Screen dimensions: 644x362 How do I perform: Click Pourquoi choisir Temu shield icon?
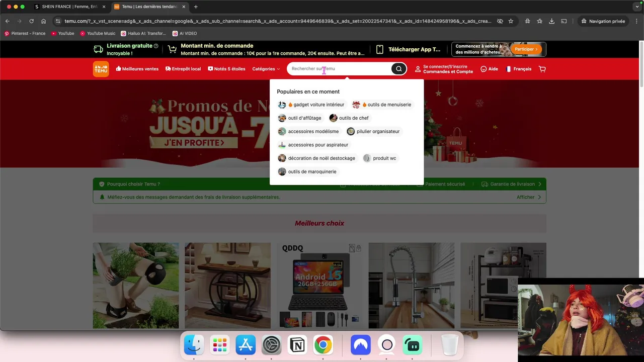(x=102, y=184)
